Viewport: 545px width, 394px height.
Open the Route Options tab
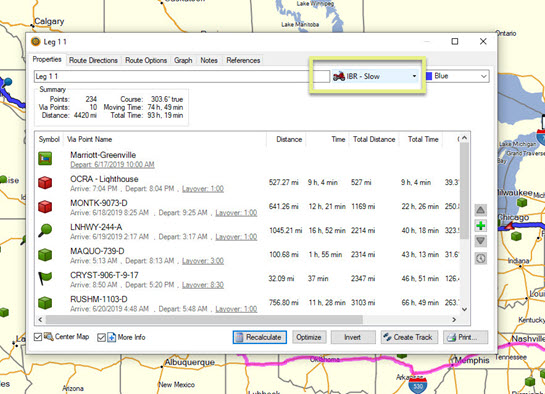tap(146, 60)
